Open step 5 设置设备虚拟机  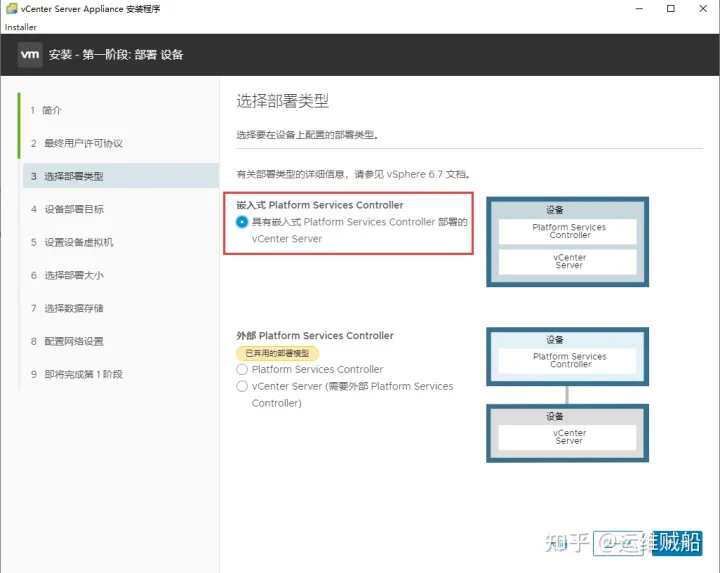[x=78, y=242]
